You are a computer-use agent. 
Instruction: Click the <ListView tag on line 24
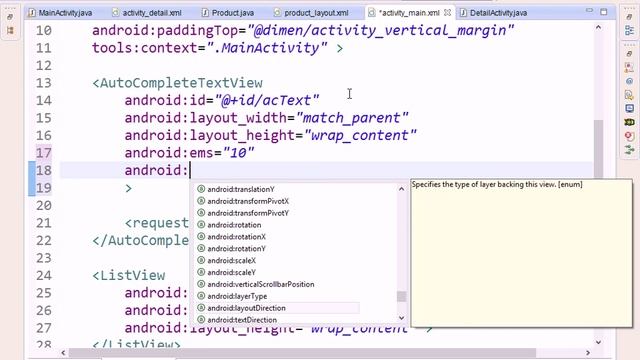129,276
